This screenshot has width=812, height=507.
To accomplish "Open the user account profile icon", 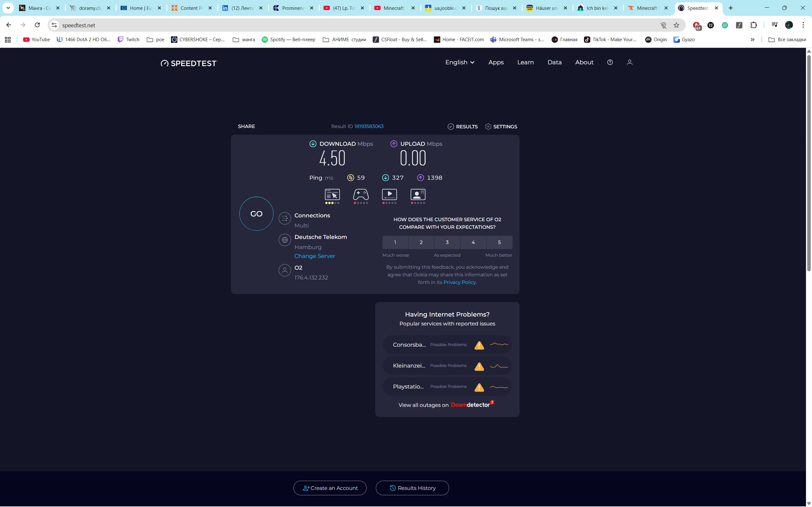I will 630,62.
